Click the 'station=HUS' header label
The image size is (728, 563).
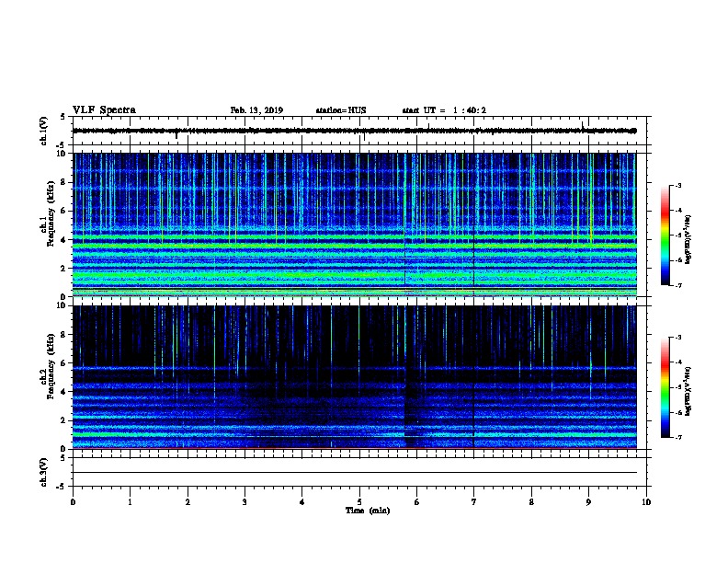[341, 110]
